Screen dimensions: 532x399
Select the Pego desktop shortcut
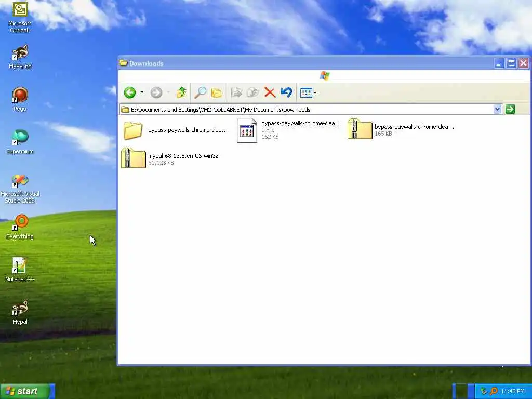pyautogui.click(x=20, y=99)
